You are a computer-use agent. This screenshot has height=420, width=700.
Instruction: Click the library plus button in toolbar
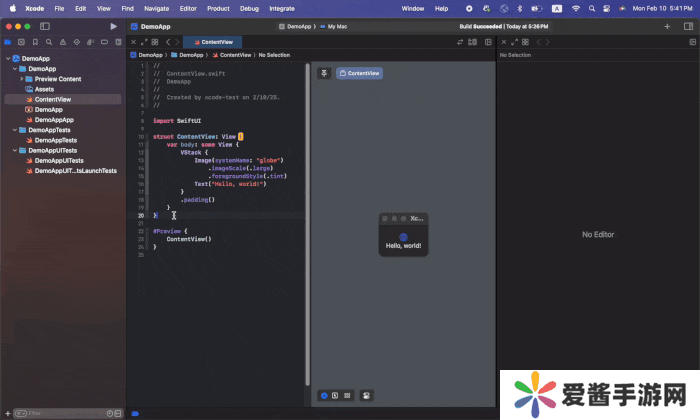click(667, 25)
